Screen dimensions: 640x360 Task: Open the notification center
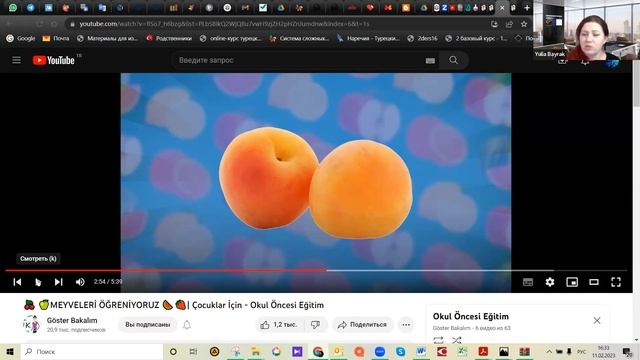pos(628,351)
